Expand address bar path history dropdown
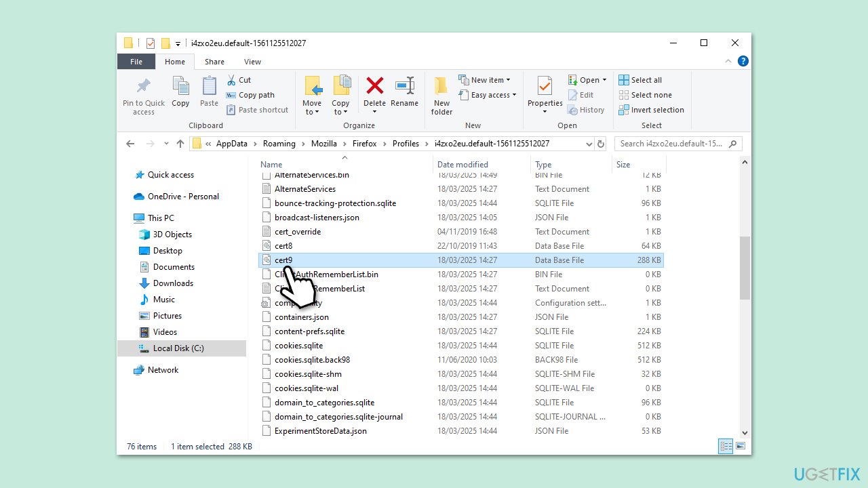 pyautogui.click(x=589, y=144)
